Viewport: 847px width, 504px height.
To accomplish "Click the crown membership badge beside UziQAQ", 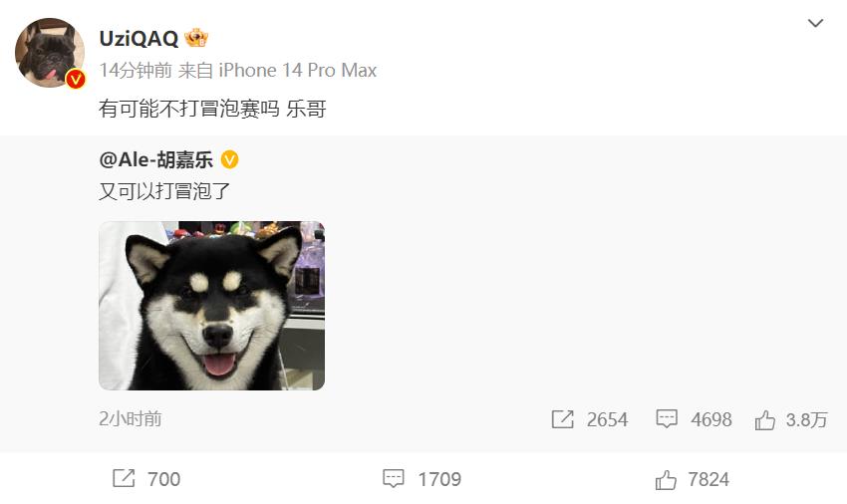I will [x=196, y=38].
